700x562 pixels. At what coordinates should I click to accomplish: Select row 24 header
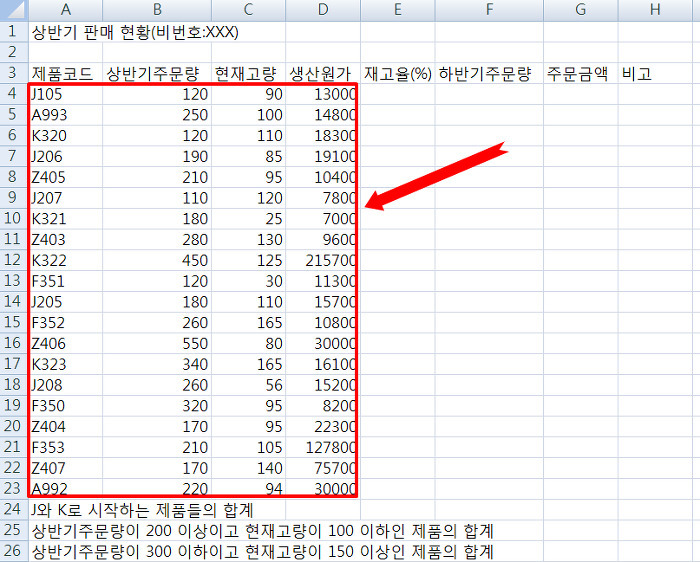click(x=13, y=509)
